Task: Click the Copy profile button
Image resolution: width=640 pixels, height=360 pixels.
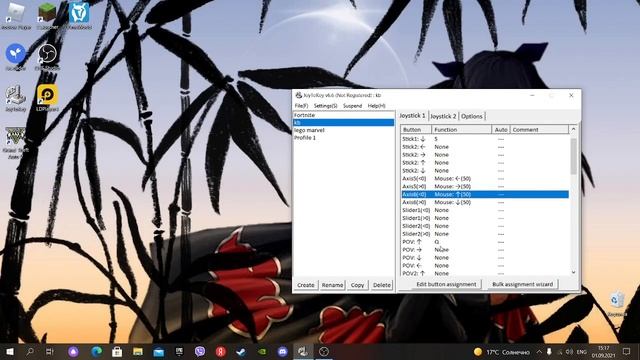Action: click(x=358, y=285)
